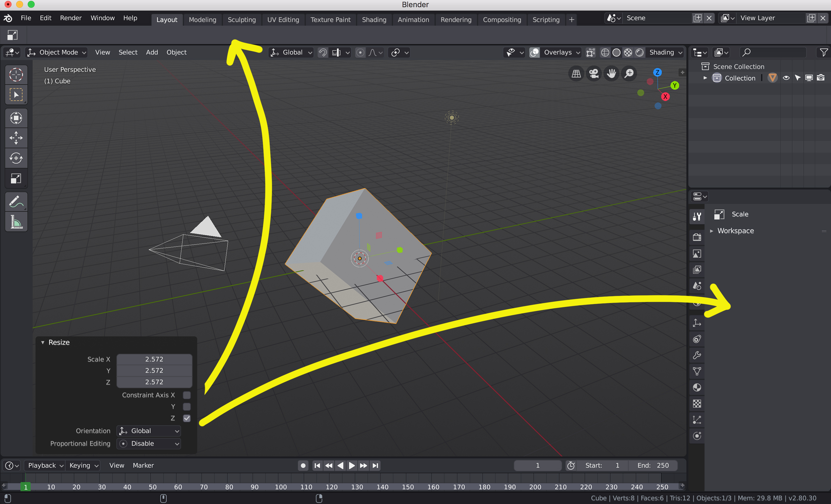The height and width of the screenshot is (504, 831).
Task: Enable Constraint Axis X checkbox
Action: (x=187, y=395)
